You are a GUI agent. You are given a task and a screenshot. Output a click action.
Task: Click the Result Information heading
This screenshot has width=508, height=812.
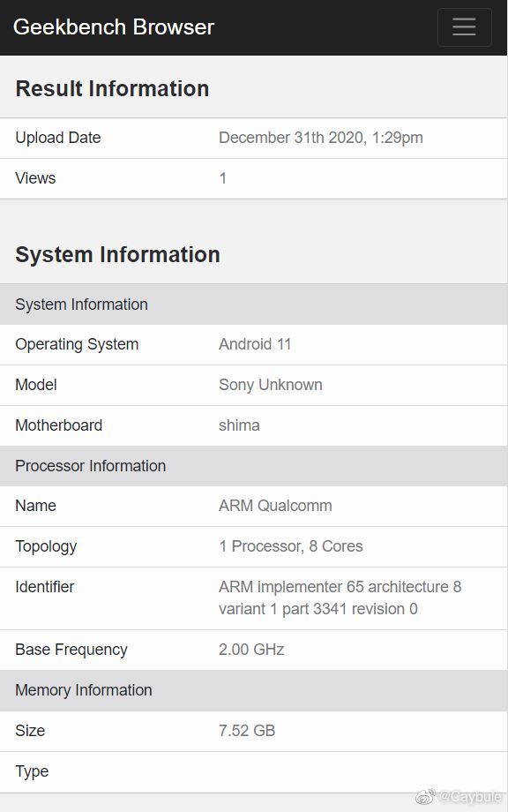(112, 88)
